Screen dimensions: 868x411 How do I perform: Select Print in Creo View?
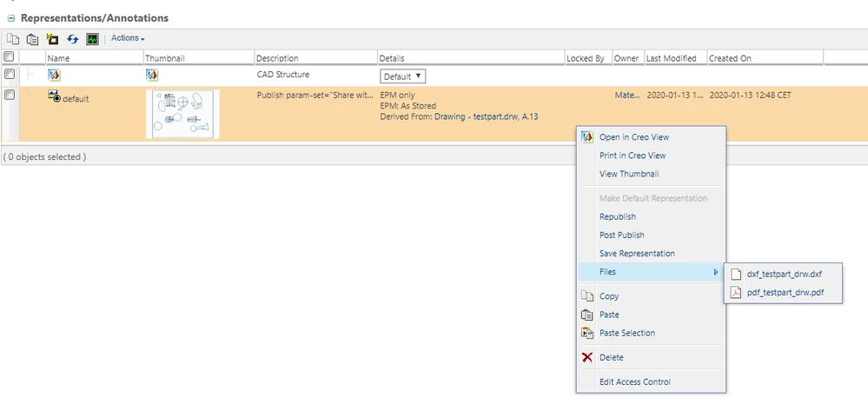(633, 156)
